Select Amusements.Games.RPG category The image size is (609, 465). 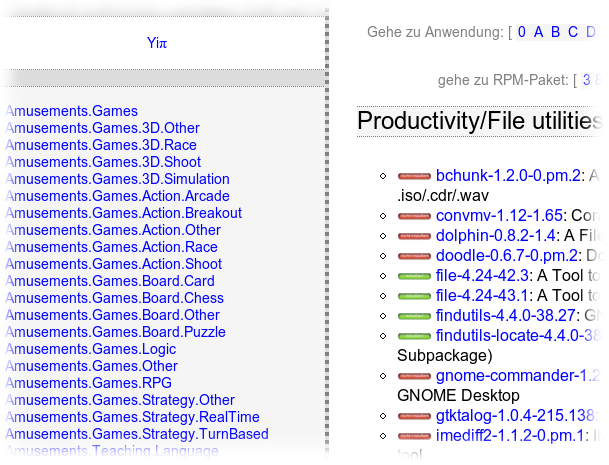click(x=89, y=383)
